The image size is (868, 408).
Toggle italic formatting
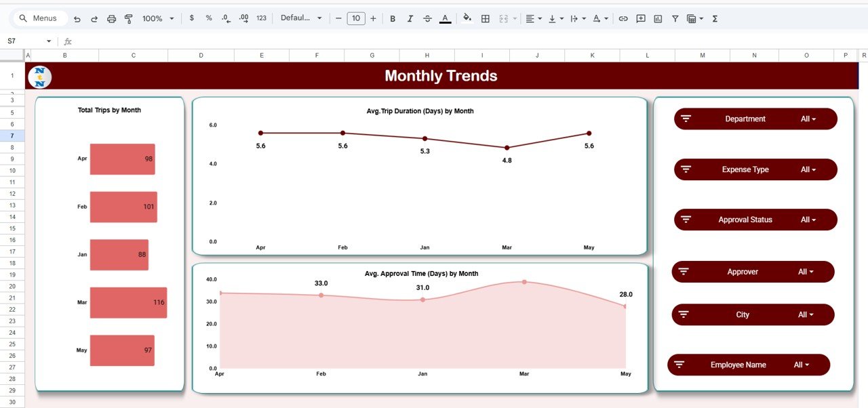[410, 18]
